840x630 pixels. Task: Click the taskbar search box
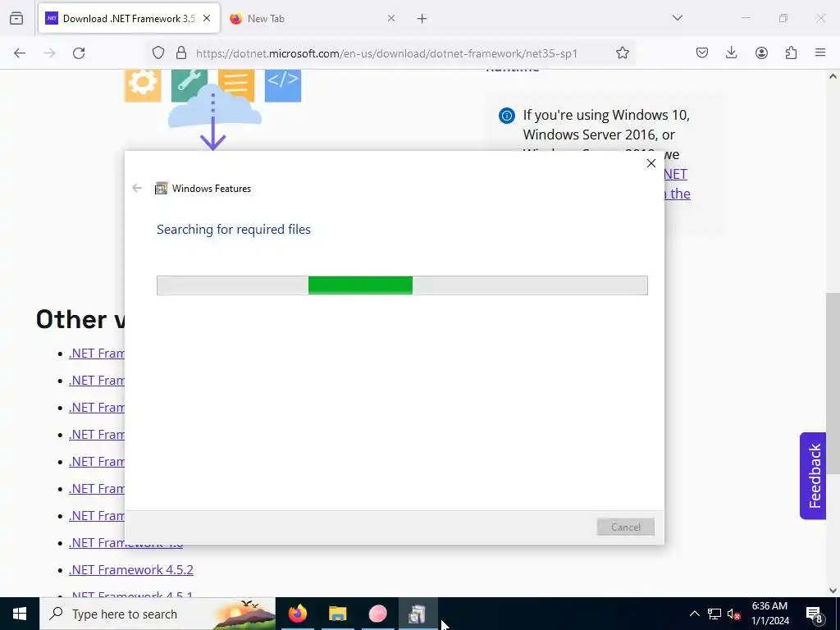157,614
